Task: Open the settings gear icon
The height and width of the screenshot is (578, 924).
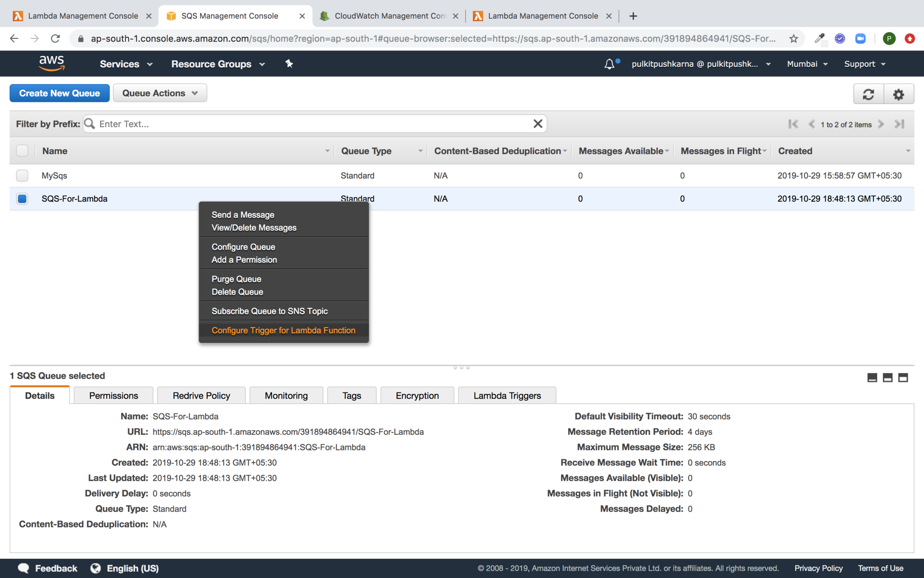Action: tap(898, 94)
